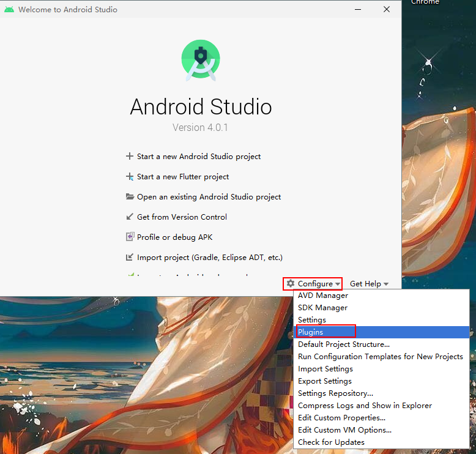Open SDK Manager from Configure menu
The image size is (476, 454).
click(x=381, y=308)
